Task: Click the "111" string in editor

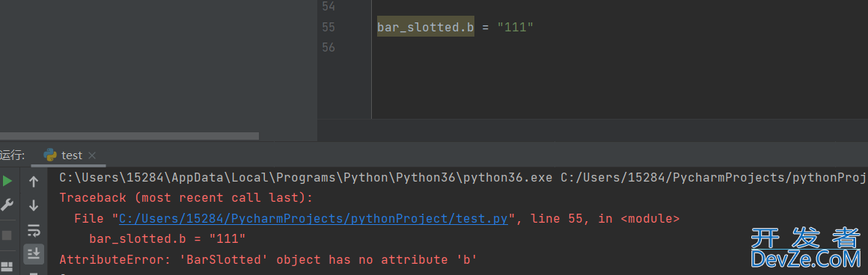Action: coord(515,27)
